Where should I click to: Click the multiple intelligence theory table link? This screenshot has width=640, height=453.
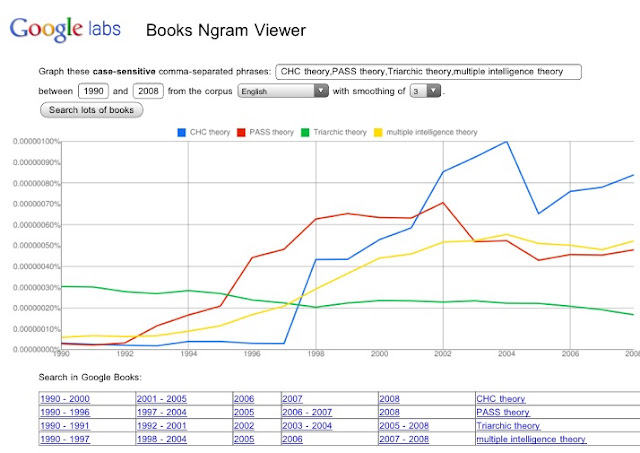pyautogui.click(x=531, y=439)
